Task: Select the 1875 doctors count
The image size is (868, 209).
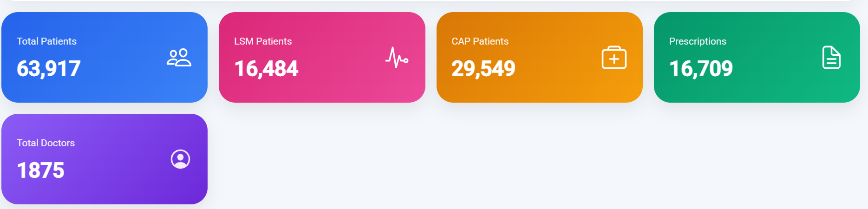Action: tap(40, 170)
